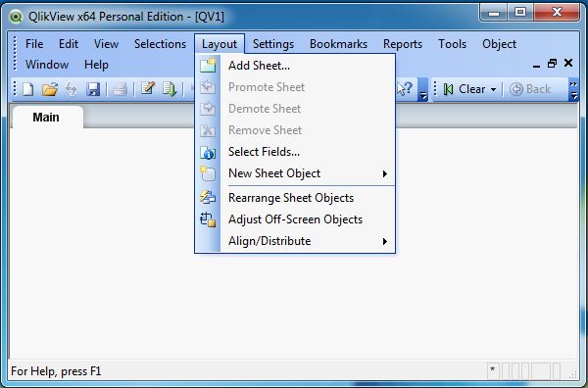Image resolution: width=588 pixels, height=388 pixels.
Task: Open standard toolbar options dropdown
Action: (423, 89)
